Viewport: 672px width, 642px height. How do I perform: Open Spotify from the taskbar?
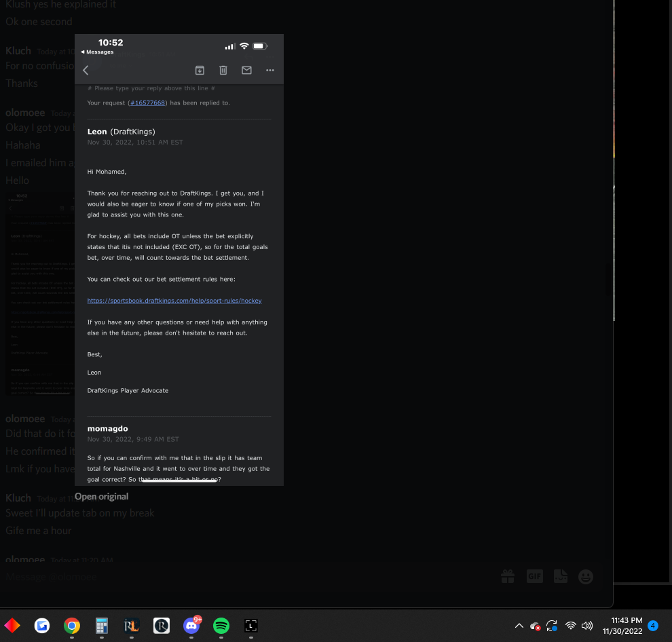click(x=221, y=626)
